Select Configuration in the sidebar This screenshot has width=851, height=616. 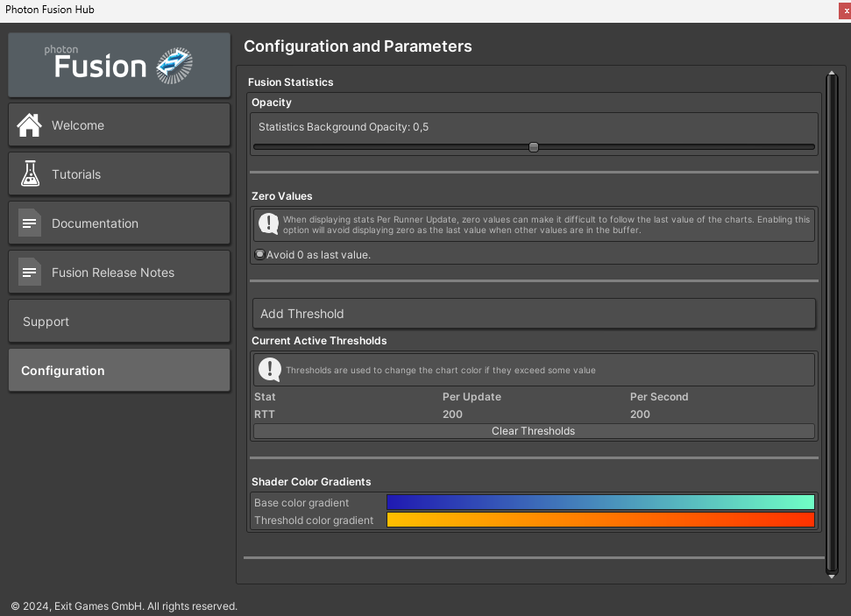pyautogui.click(x=118, y=370)
